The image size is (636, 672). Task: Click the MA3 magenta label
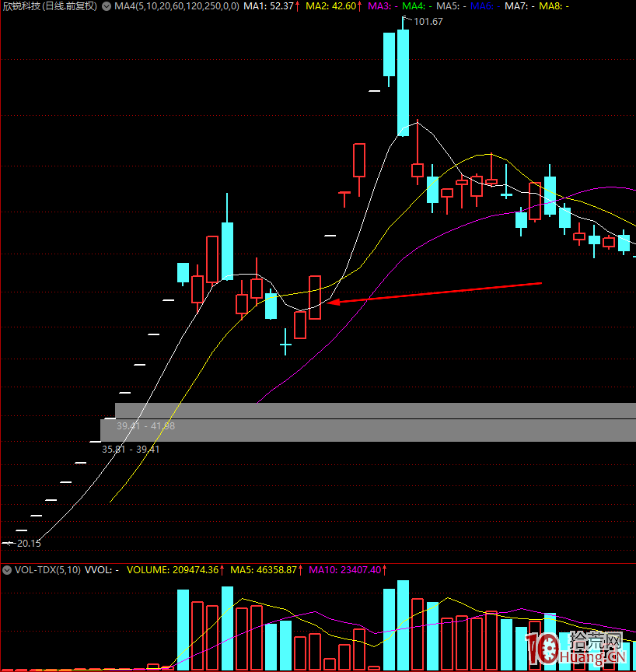point(383,6)
